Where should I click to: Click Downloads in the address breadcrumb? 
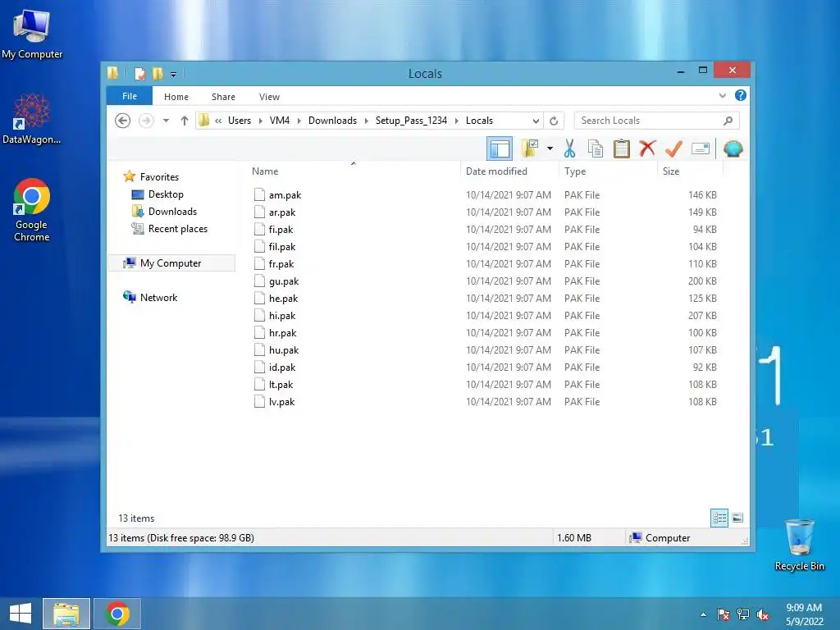pyautogui.click(x=333, y=121)
